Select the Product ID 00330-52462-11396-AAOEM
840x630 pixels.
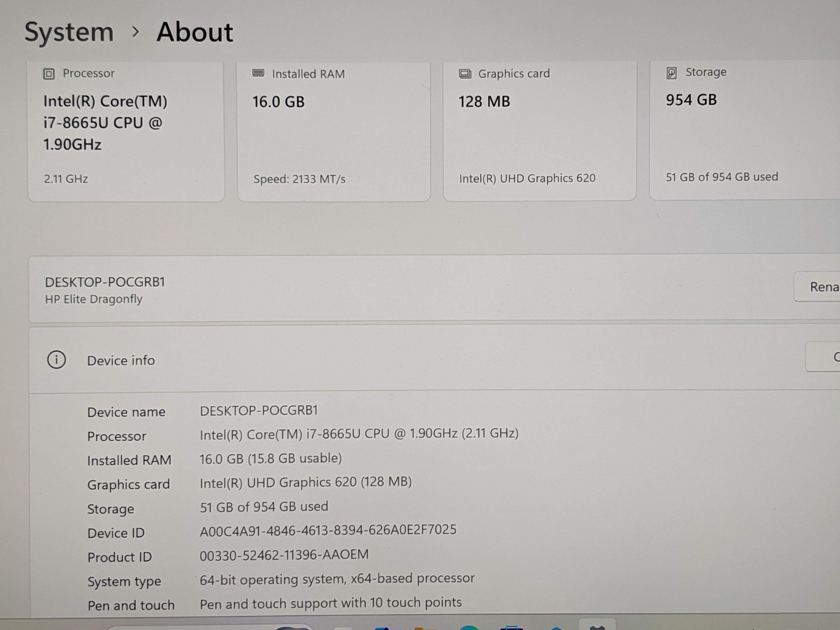coord(284,555)
